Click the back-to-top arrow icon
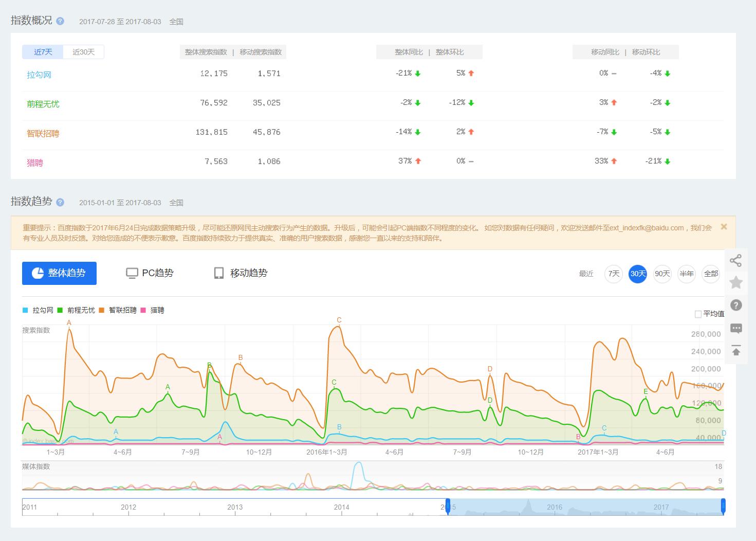The height and width of the screenshot is (541, 756). [735, 351]
